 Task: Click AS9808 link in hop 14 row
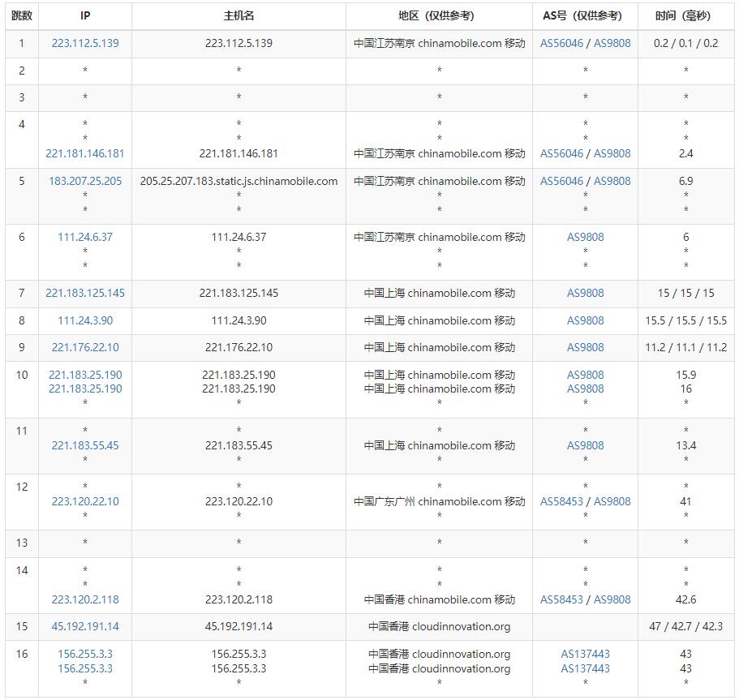click(612, 599)
